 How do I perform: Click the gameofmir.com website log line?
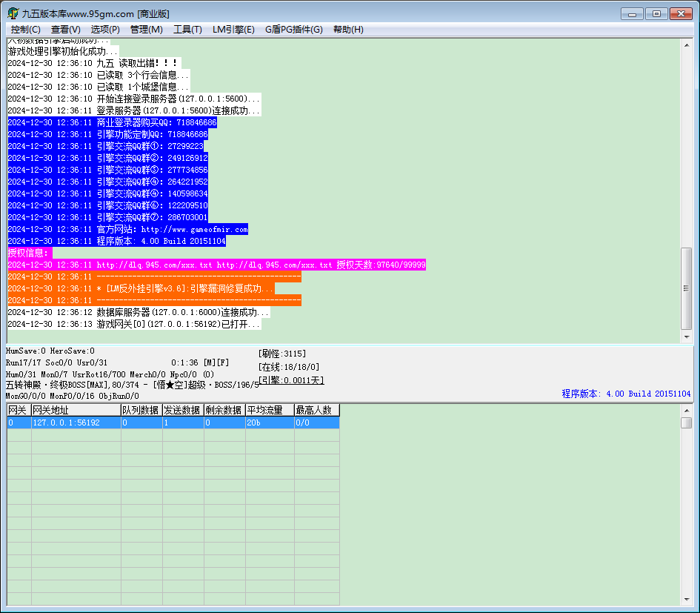(127, 229)
